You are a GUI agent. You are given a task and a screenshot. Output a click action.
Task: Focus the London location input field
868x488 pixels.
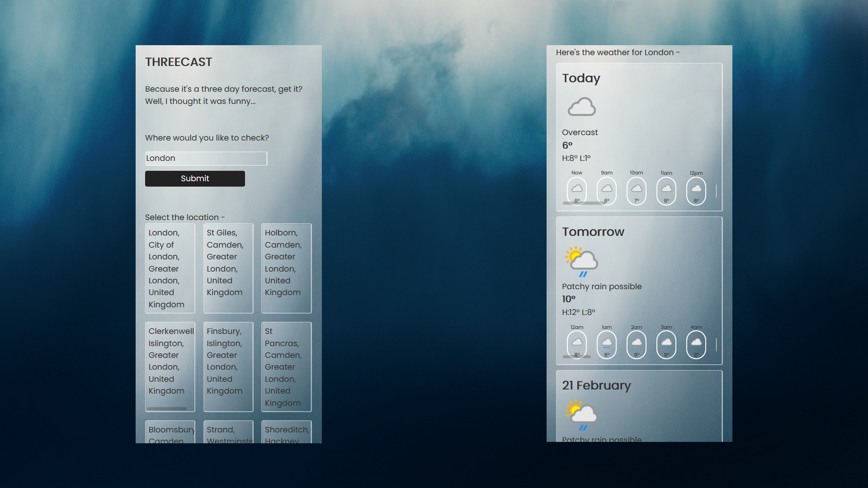[206, 158]
